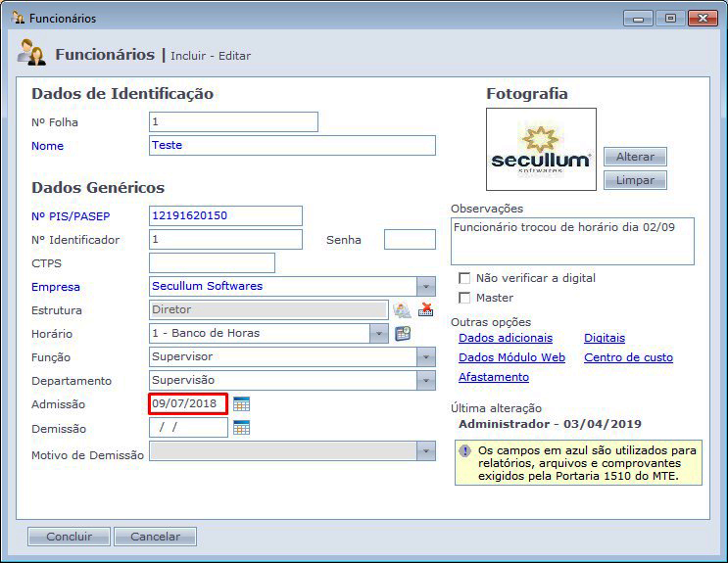Open the Dados adicionais link

tap(505, 338)
